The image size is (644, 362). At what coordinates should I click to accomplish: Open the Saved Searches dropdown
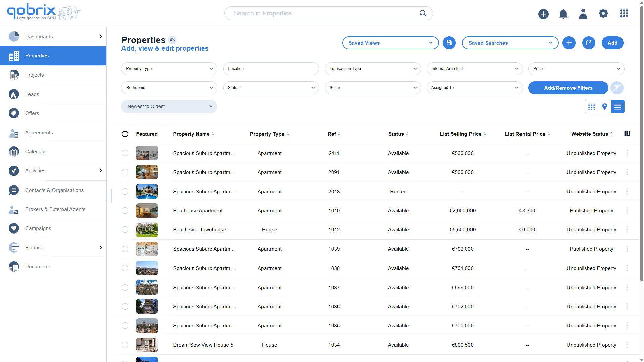pyautogui.click(x=510, y=43)
